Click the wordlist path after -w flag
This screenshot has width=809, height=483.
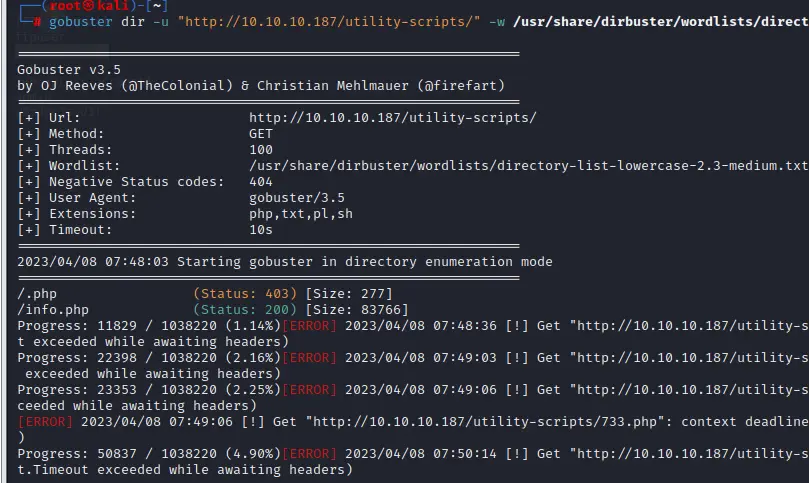click(660, 22)
